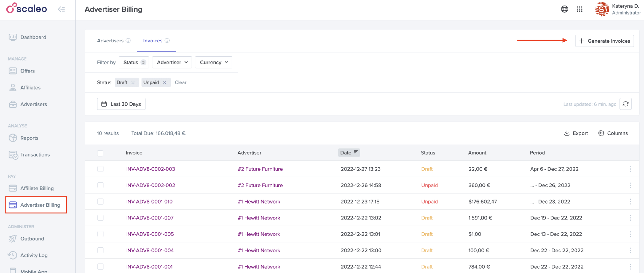Click the Kateryna D. profile avatar
The height and width of the screenshot is (273, 644).
point(602,9)
